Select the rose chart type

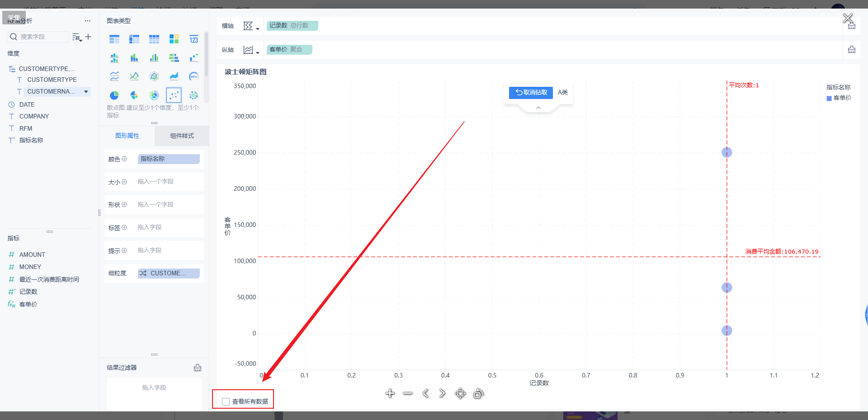(x=134, y=95)
